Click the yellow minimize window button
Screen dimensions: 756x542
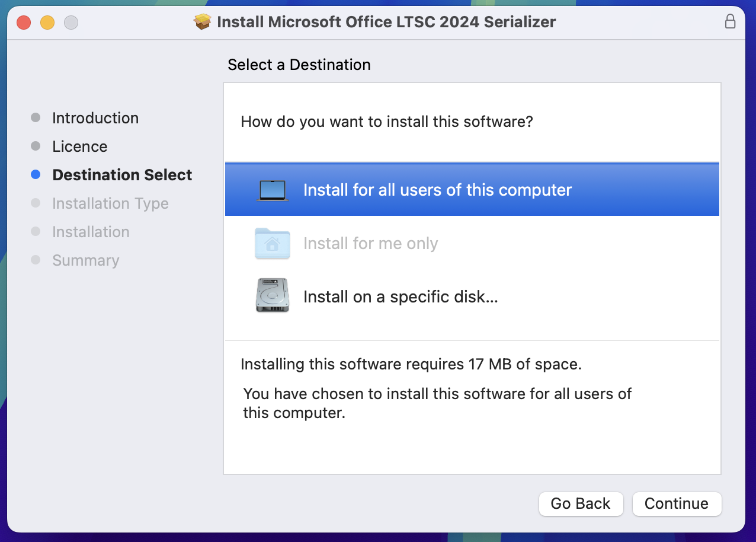click(47, 23)
